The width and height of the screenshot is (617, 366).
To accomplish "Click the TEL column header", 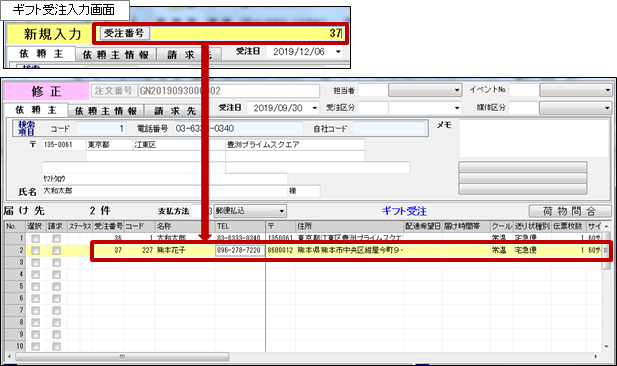I will 240,227.
